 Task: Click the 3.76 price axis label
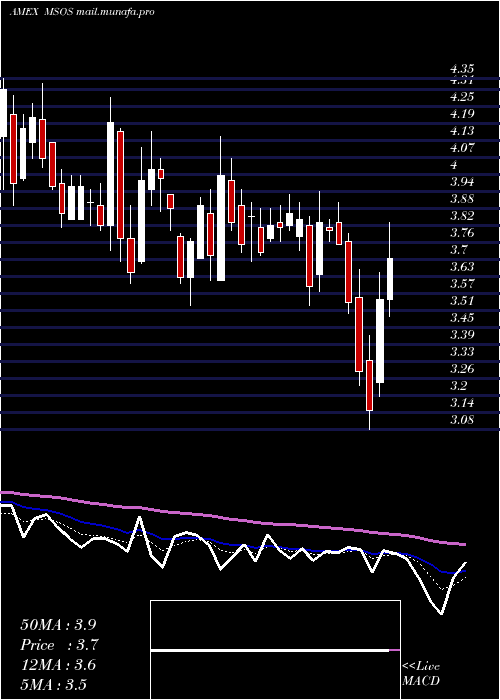(x=462, y=233)
